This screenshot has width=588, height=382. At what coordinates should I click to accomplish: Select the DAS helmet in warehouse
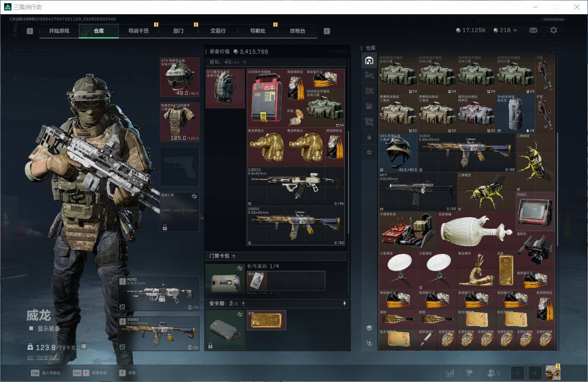click(x=399, y=153)
